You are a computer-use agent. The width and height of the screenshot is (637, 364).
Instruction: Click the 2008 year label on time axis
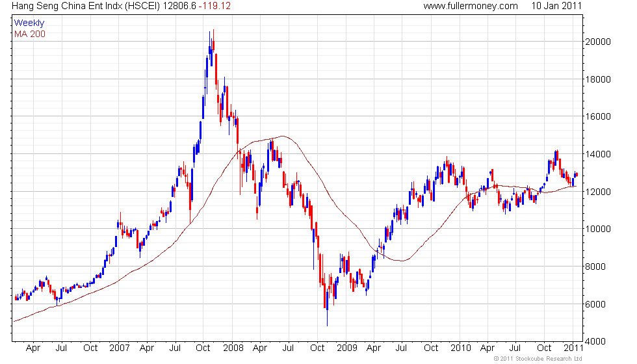(233, 348)
